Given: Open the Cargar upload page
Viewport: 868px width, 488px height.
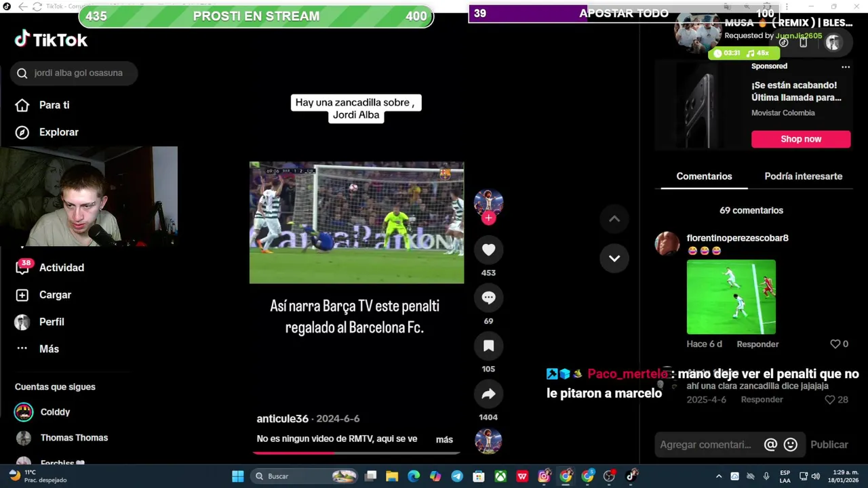Looking at the screenshot, I should click(43, 295).
